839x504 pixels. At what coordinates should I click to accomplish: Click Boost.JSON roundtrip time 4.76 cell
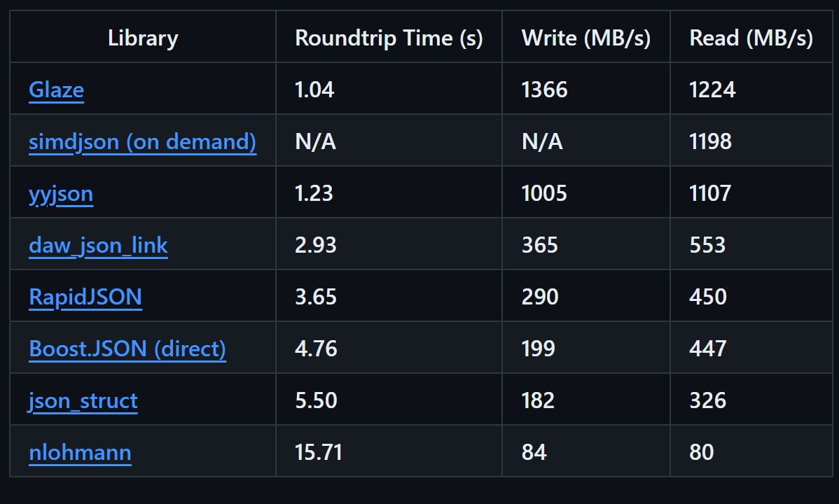click(389, 349)
